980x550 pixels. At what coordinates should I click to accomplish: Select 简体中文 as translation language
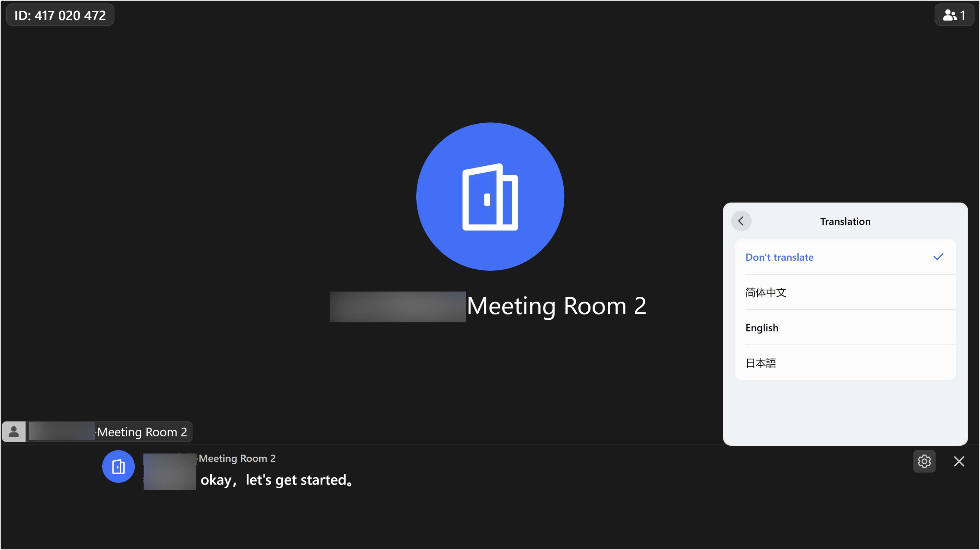pos(766,292)
